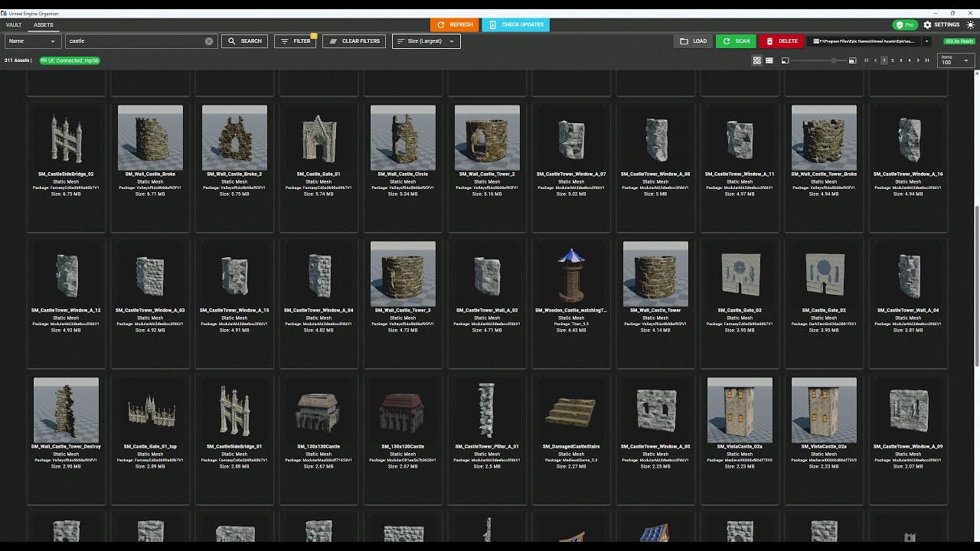Screen dimensions: 980x551
Task: Click the '311 Assets' count label
Action: click(x=17, y=60)
